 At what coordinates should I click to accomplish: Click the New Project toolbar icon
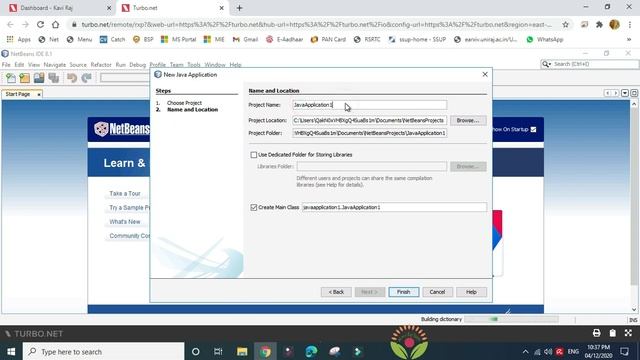(24, 78)
